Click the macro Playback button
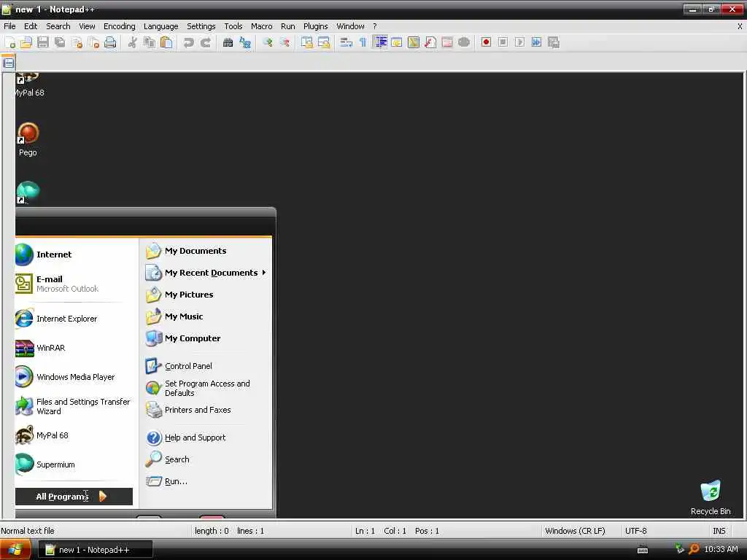 [519, 42]
